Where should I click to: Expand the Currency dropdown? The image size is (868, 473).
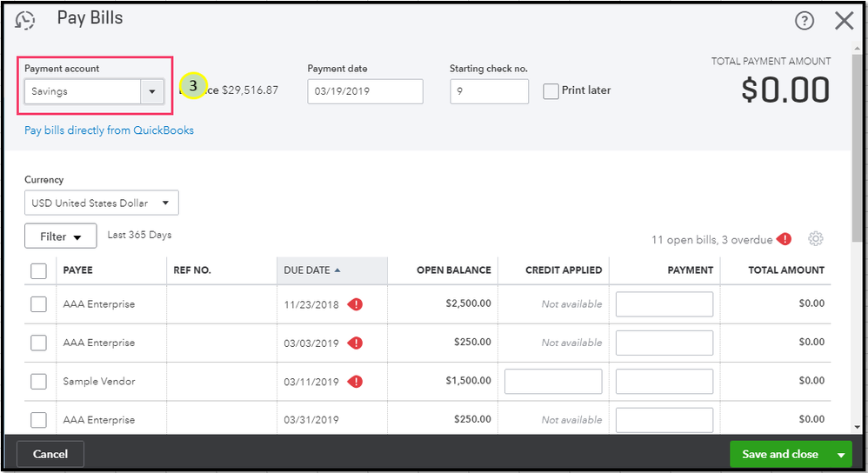pyautogui.click(x=101, y=203)
